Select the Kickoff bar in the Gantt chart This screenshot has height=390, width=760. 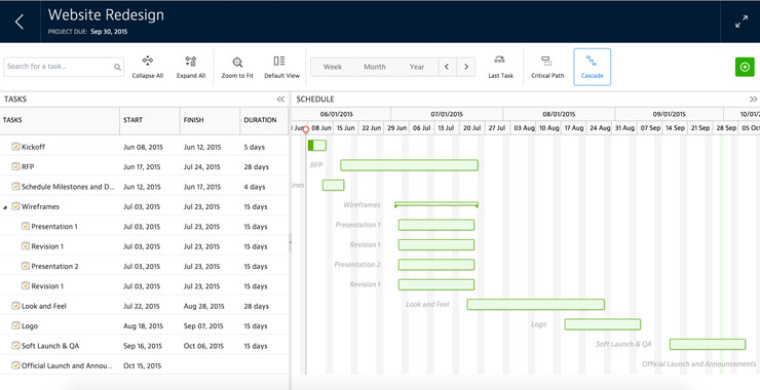(x=317, y=145)
